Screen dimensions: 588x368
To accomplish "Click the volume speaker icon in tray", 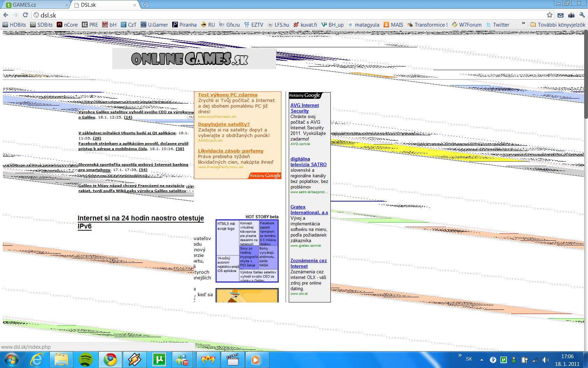I will 545,360.
